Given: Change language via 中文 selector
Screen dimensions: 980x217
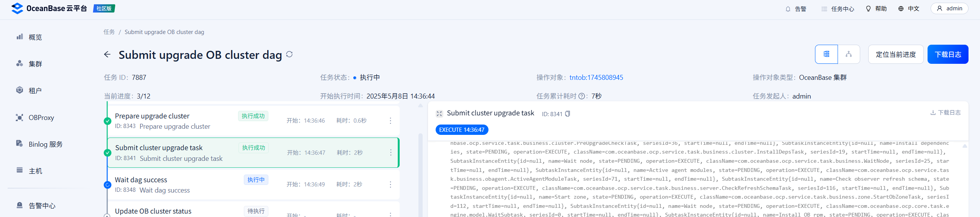Looking at the screenshot, I should (909, 9).
